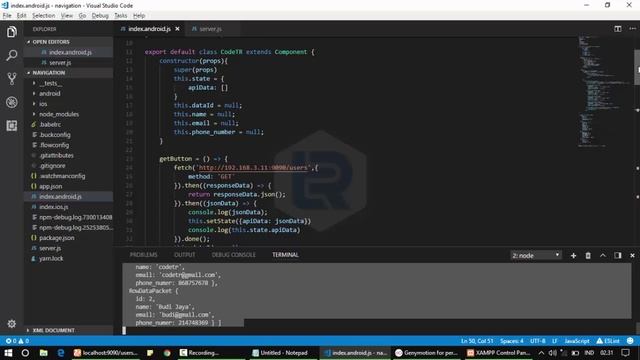This screenshot has width=640, height=360.
Task: Click the LF line ending indicator
Action: pyautogui.click(x=555, y=341)
